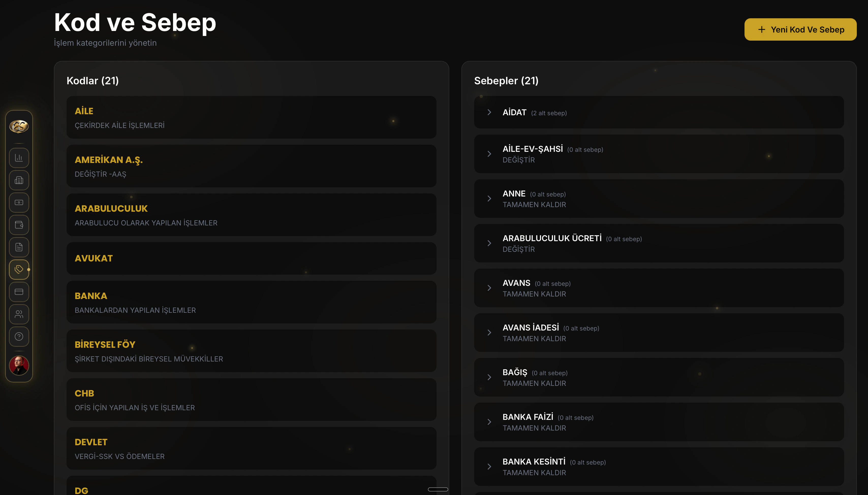Click the BAĞIŞ reason title
Screen dimensions: 868x495
[515, 372]
